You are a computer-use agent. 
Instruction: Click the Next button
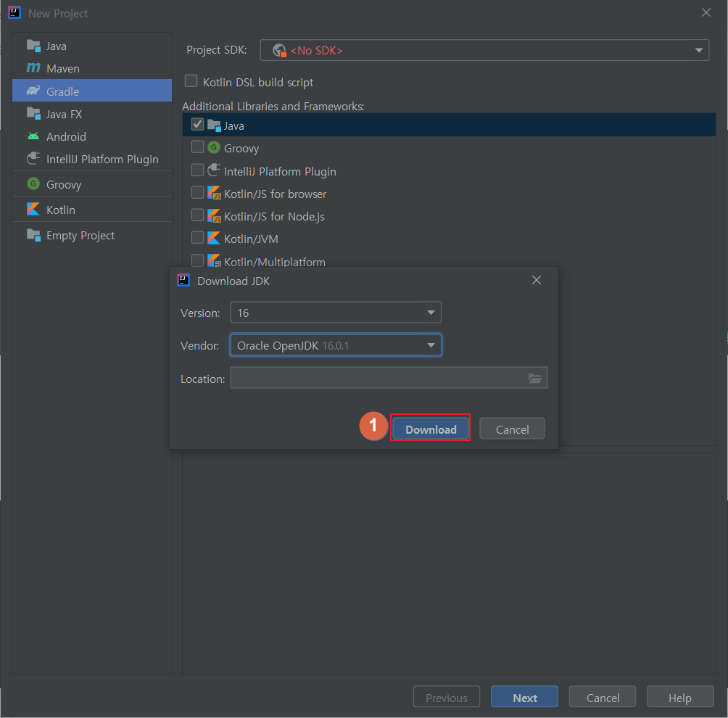pyautogui.click(x=525, y=697)
